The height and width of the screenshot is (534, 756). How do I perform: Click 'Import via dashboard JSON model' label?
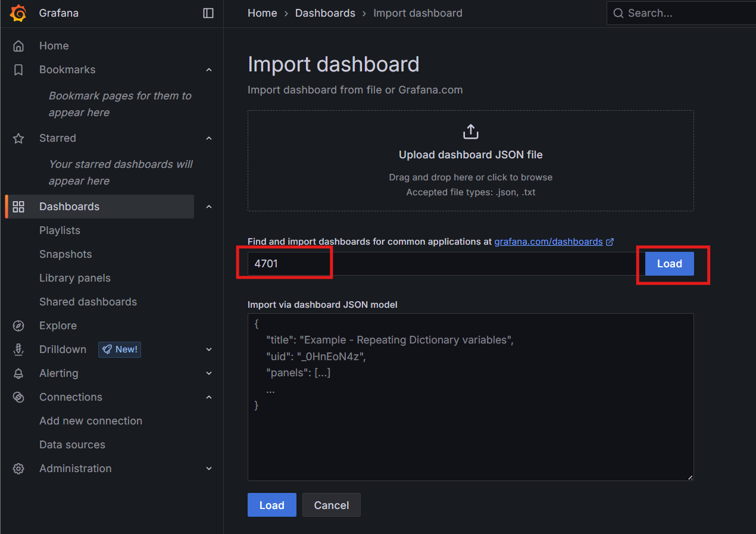pyautogui.click(x=323, y=305)
